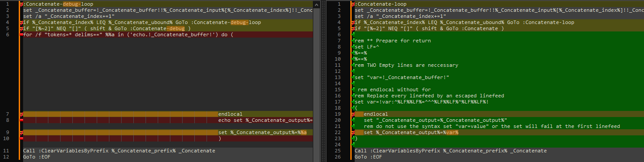The image size is (644, 162).
Task: Click the highlighted 'var%' text on right line 22
Action: pos(452,132)
